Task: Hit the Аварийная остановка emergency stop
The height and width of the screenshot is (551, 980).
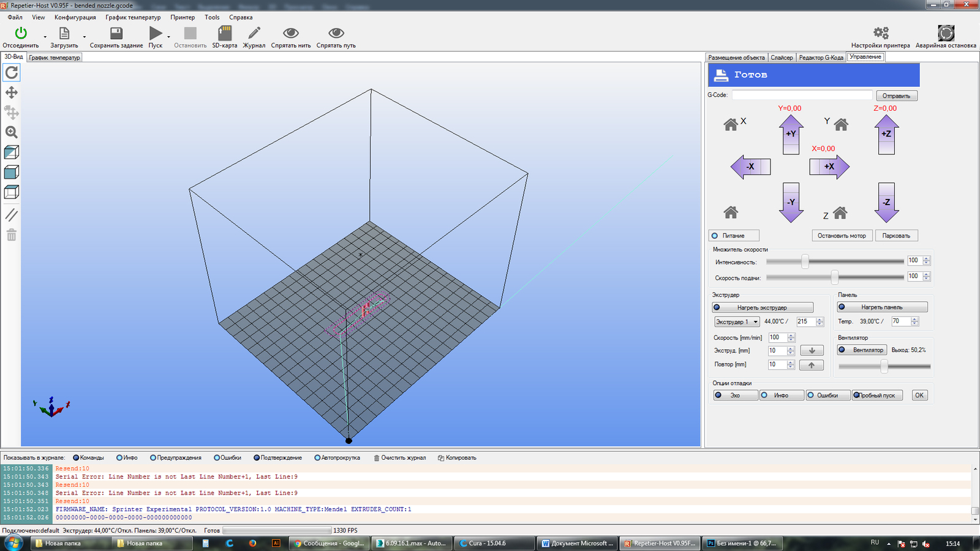Action: [946, 33]
